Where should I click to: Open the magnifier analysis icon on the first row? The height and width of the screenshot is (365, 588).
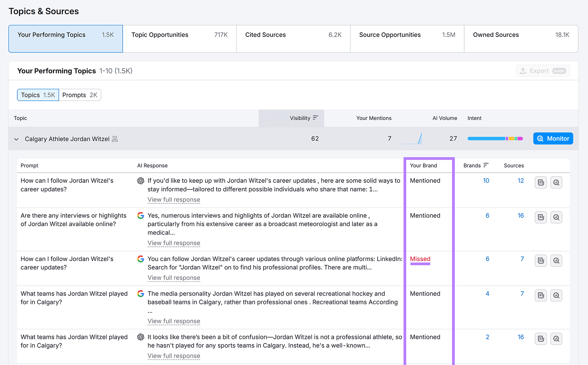556,182
